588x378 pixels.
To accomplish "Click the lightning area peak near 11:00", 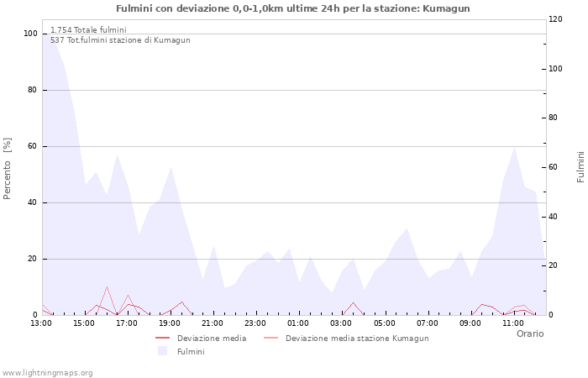I will pos(514,148).
